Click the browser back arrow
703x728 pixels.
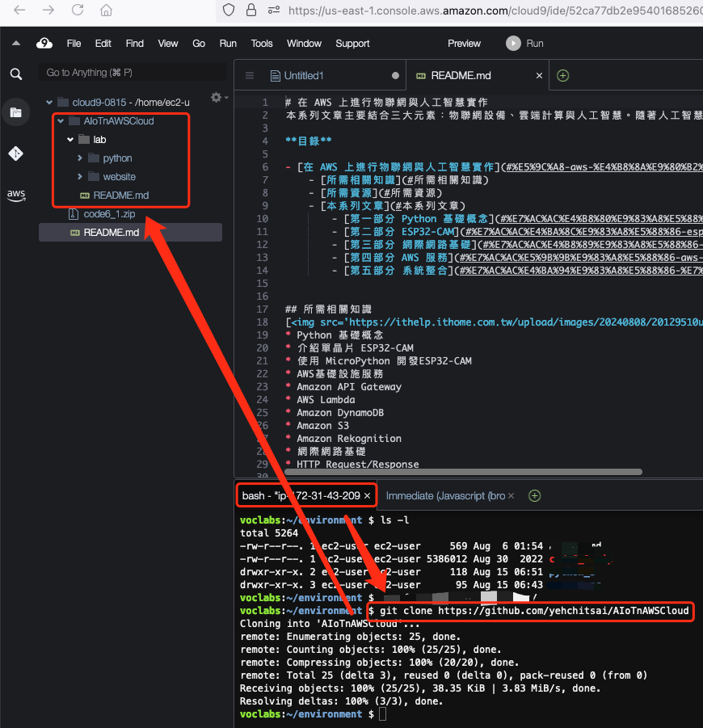[x=19, y=10]
